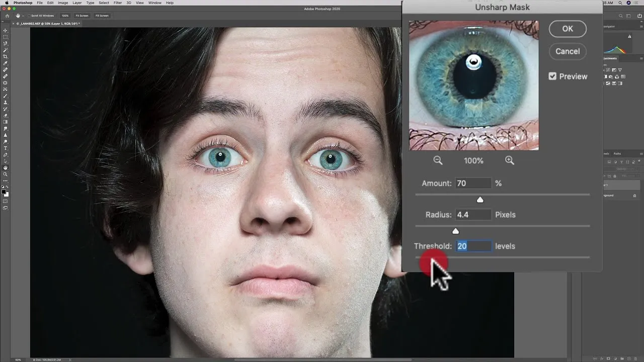Click the Amount slider handle
The height and width of the screenshot is (362, 644).
(x=480, y=200)
